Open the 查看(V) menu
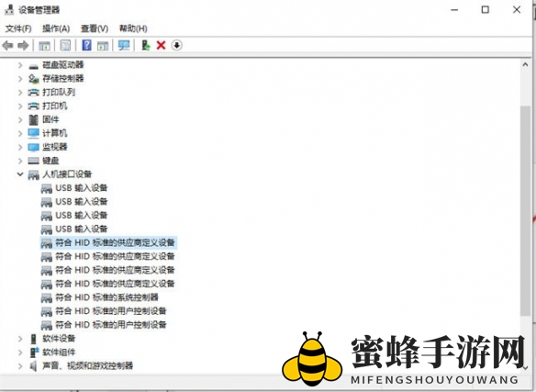536x392 pixels. (x=95, y=28)
